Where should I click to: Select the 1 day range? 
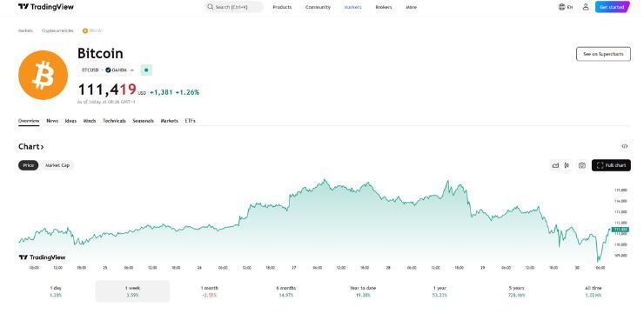coord(56,291)
